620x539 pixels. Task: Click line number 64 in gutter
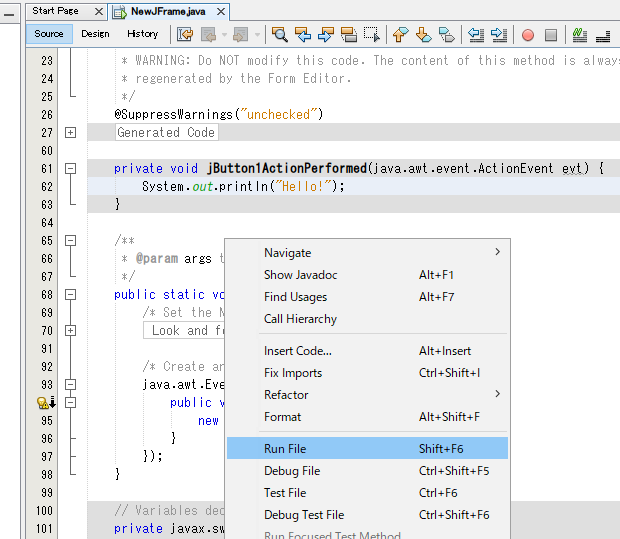[47, 223]
